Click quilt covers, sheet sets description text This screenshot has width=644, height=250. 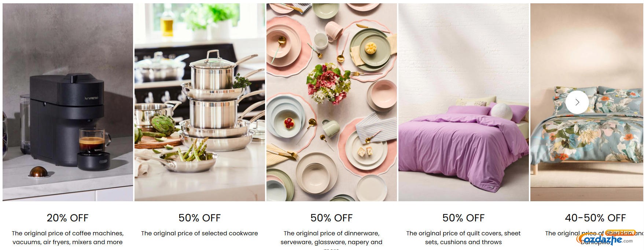click(464, 238)
